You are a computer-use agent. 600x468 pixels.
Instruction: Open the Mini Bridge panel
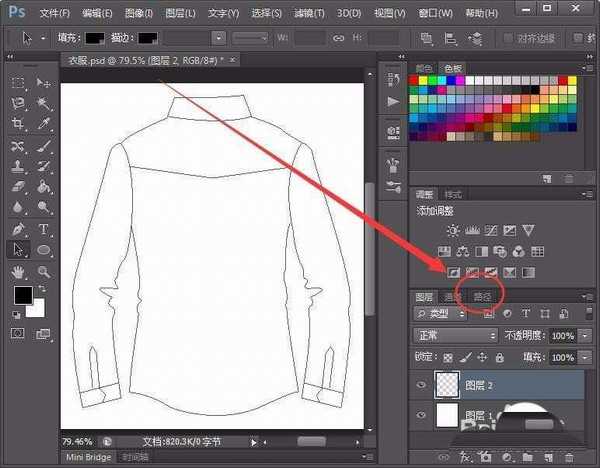(x=87, y=457)
